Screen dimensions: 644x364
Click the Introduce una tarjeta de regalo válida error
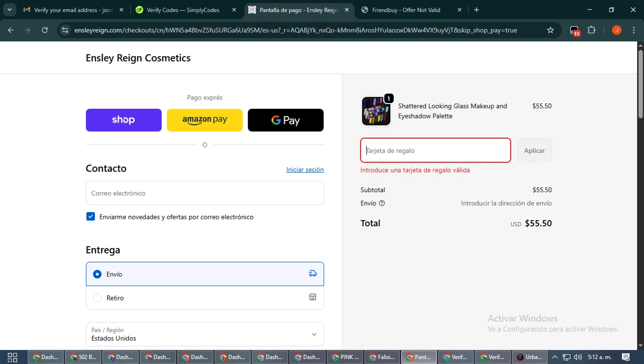point(415,170)
